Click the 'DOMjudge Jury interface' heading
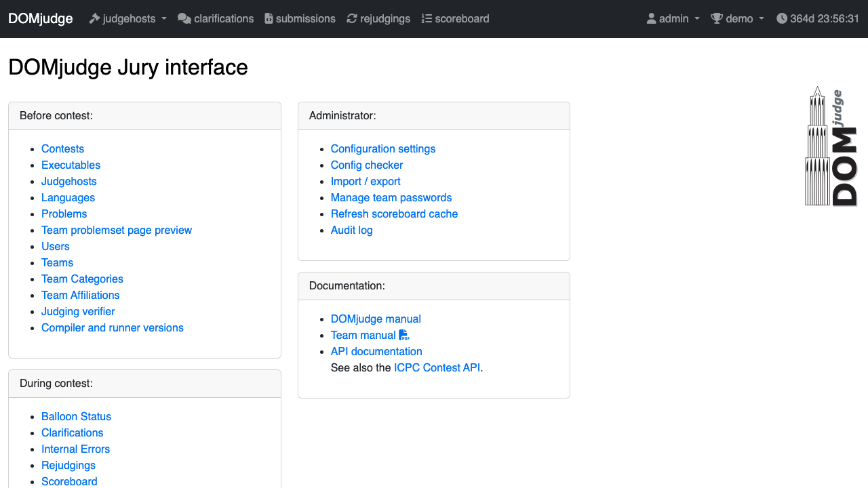Image resolution: width=868 pixels, height=488 pixels. pyautogui.click(x=128, y=68)
